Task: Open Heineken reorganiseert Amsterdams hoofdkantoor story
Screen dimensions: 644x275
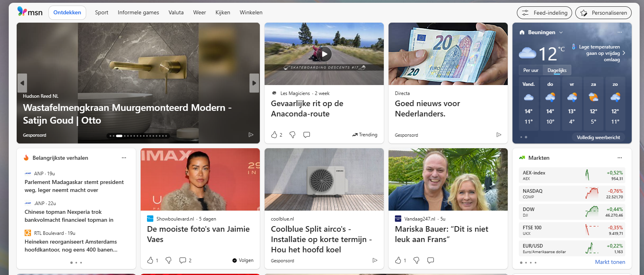Action: [x=71, y=246]
